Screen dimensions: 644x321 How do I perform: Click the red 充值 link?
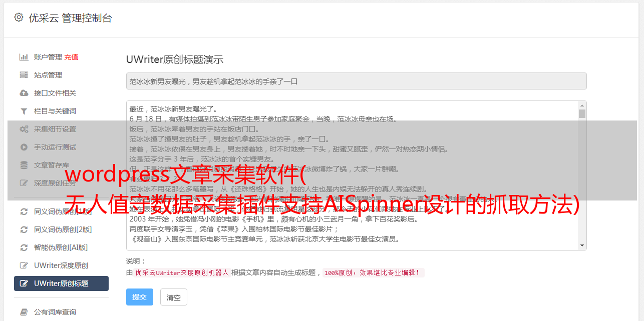(71, 57)
